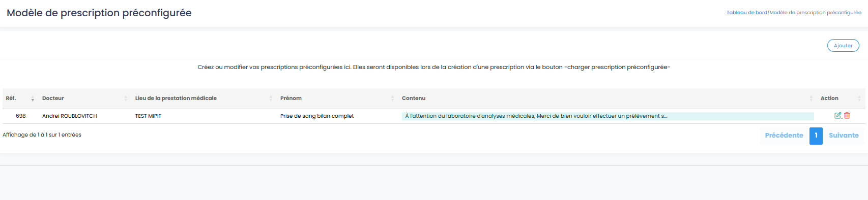Image resolution: width=868 pixels, height=200 pixels.
Task: Open the Tableau de bord breadcrumb link
Action: tap(746, 13)
